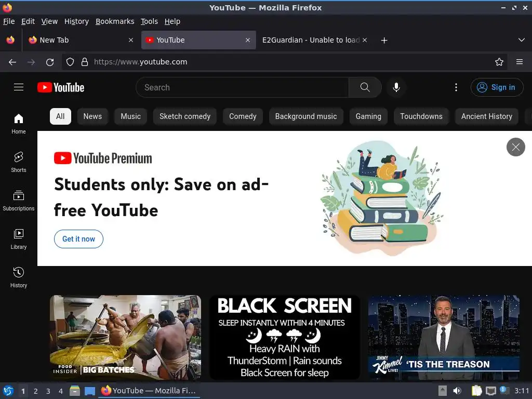Select the All filter chip
Image resolution: width=532 pixels, height=399 pixels.
(x=60, y=116)
